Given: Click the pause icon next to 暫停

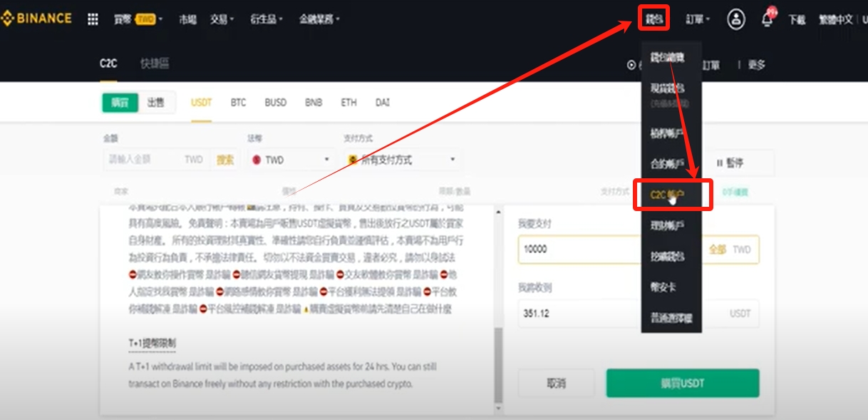Looking at the screenshot, I should pyautogui.click(x=718, y=163).
